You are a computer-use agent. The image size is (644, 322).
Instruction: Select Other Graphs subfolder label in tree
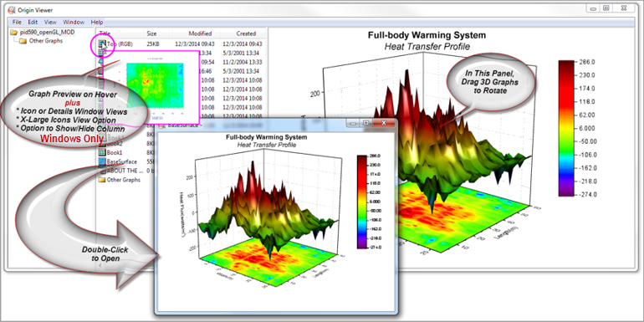pos(46,41)
